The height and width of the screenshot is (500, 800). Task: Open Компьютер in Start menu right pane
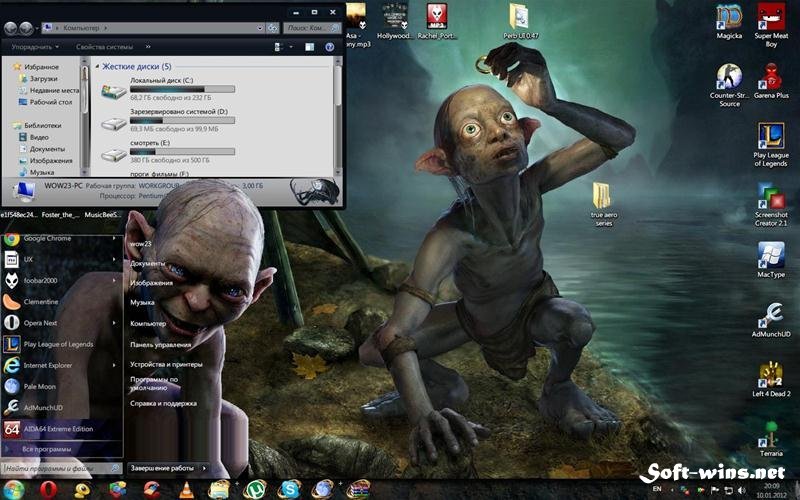147,323
